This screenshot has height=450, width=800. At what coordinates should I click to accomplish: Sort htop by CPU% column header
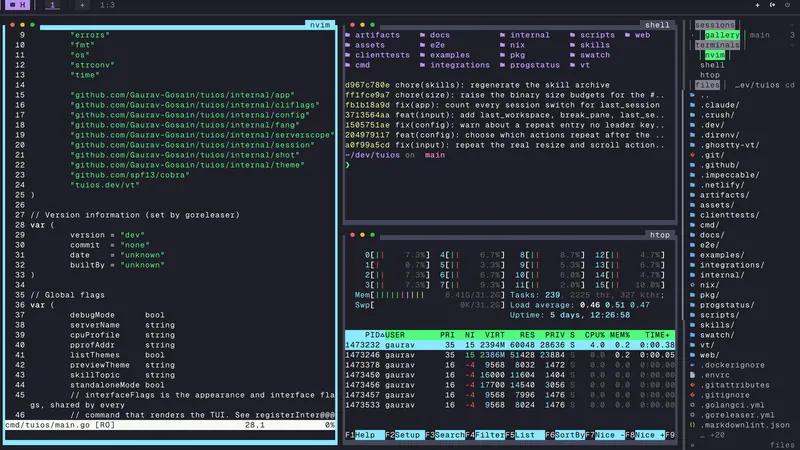[594, 335]
